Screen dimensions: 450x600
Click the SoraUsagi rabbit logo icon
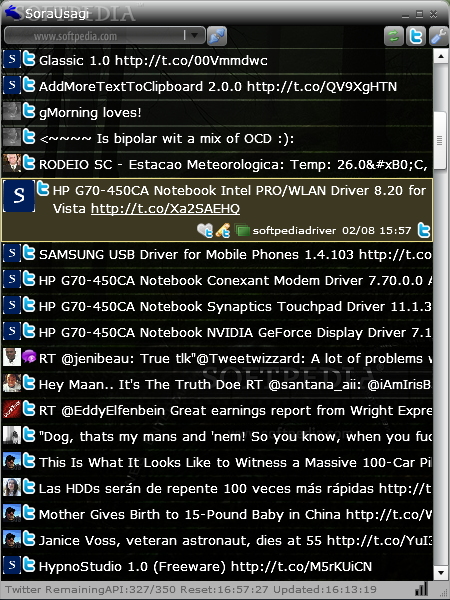13,12
